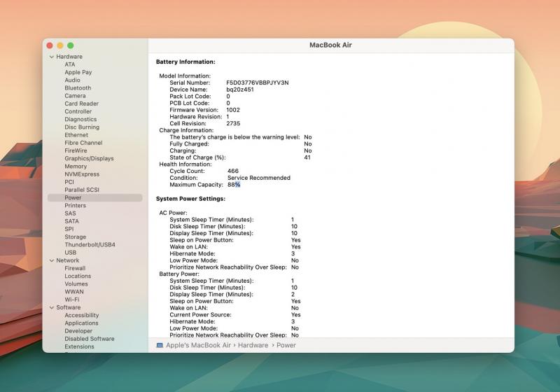Viewport: 560px width, 392px height.
Task: Select Thunderbolt/USB4 entry
Action: coord(90,245)
